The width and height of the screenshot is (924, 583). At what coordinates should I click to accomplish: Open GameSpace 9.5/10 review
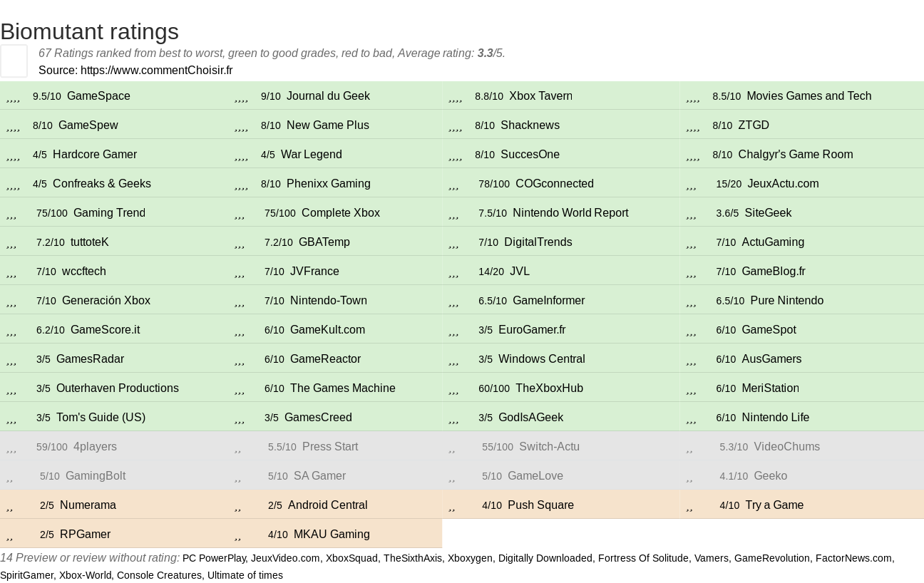98,96
